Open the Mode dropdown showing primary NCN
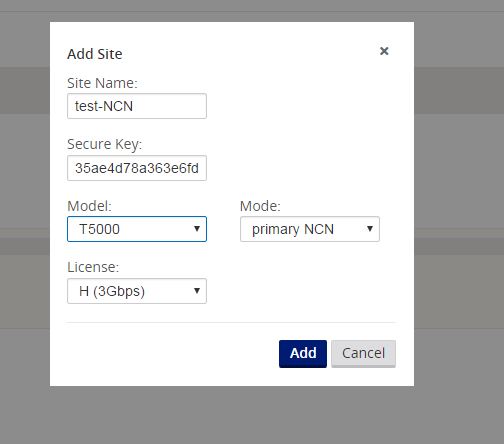504x444 pixels. point(310,229)
